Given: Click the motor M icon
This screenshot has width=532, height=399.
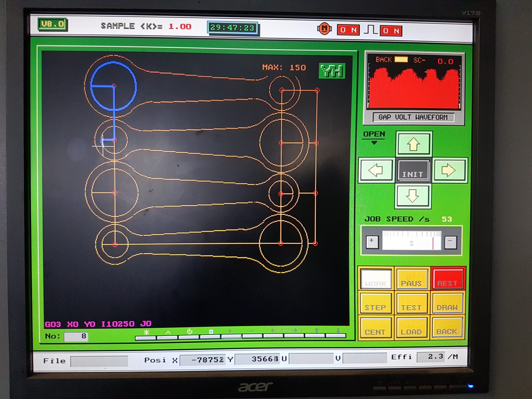Looking at the screenshot, I should [x=324, y=29].
